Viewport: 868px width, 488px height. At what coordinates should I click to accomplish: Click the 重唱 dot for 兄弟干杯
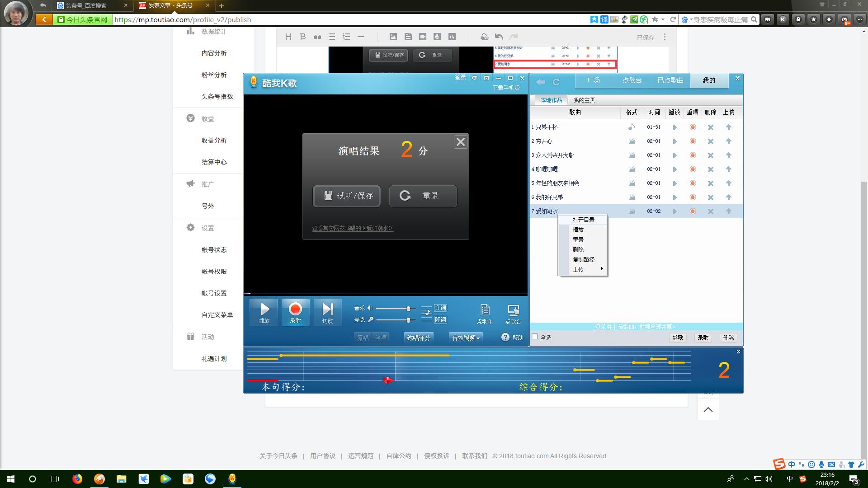pos(692,127)
